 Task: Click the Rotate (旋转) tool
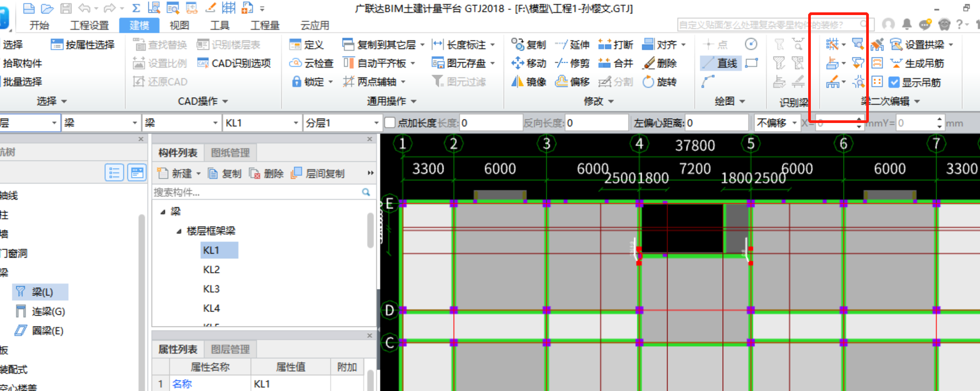(660, 82)
